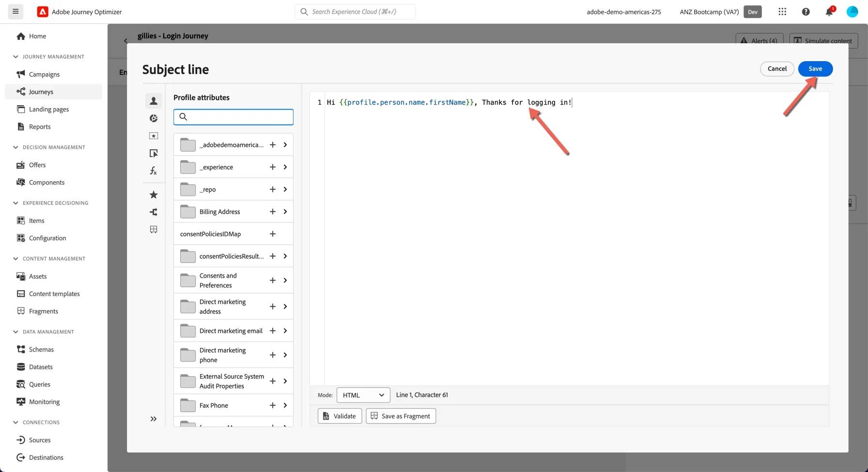Collapse the Data Management section

(x=15, y=332)
